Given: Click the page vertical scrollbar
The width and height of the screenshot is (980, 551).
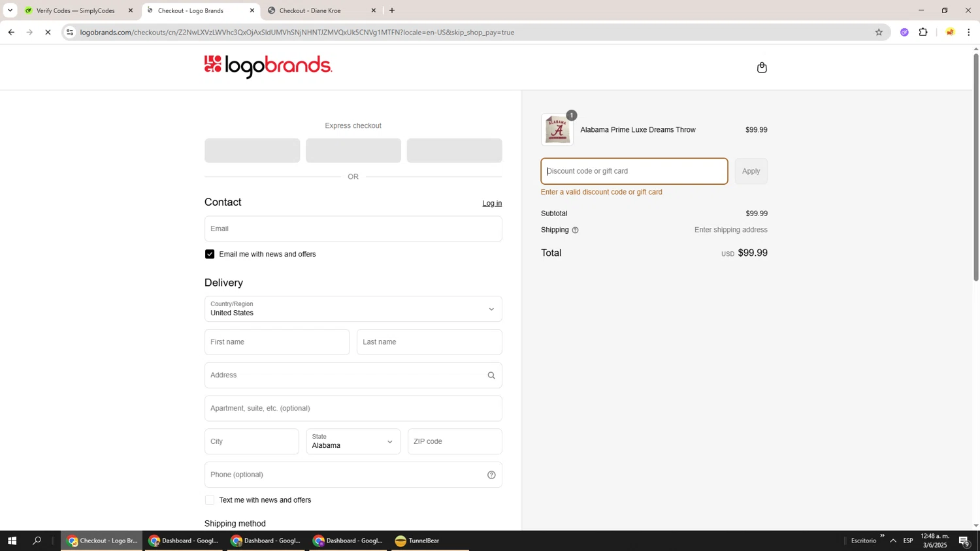Looking at the screenshot, I should [x=976, y=167].
